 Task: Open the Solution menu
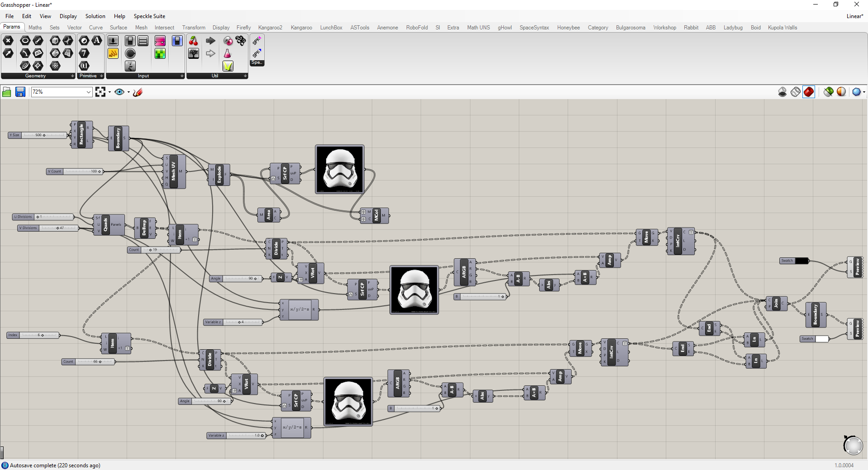[x=95, y=16]
